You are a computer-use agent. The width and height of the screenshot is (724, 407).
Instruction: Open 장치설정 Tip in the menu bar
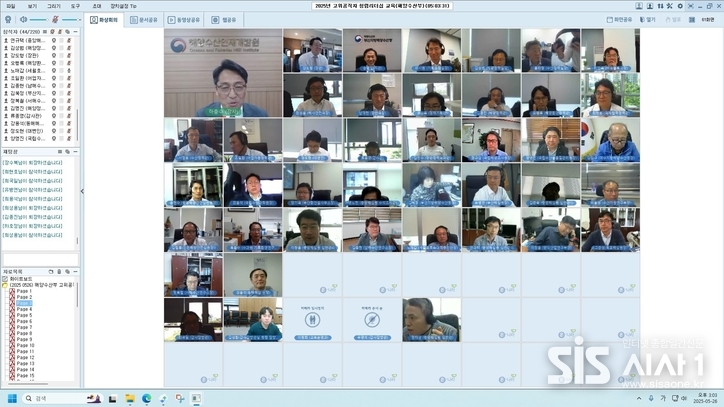[123, 6]
